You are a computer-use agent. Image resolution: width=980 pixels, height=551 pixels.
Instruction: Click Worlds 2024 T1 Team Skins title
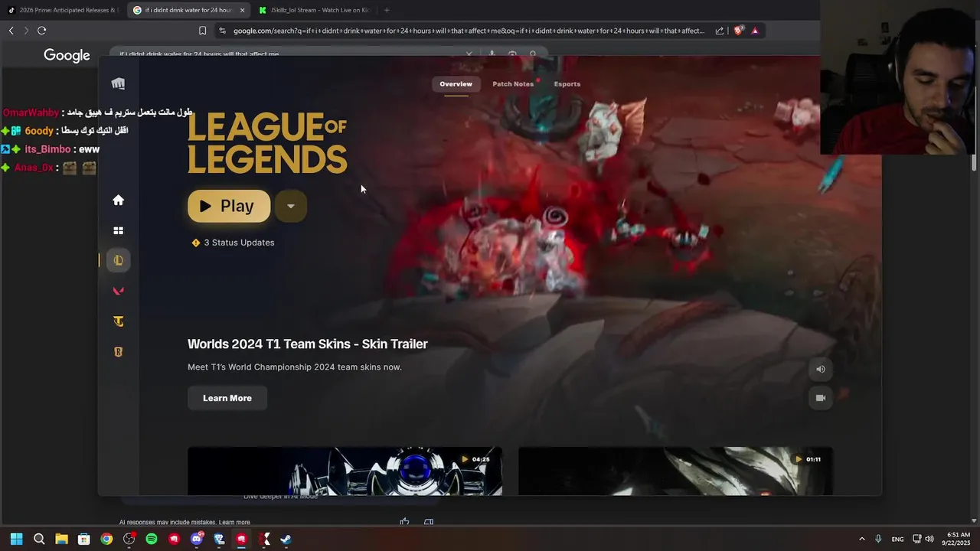click(308, 344)
